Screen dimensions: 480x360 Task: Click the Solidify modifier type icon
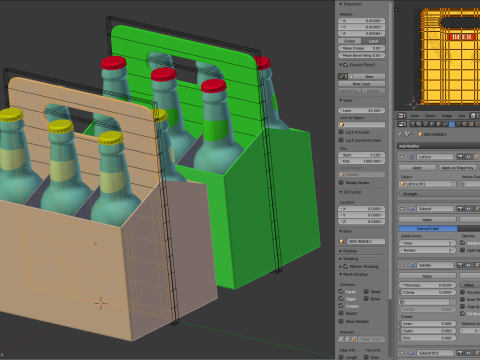(411, 265)
